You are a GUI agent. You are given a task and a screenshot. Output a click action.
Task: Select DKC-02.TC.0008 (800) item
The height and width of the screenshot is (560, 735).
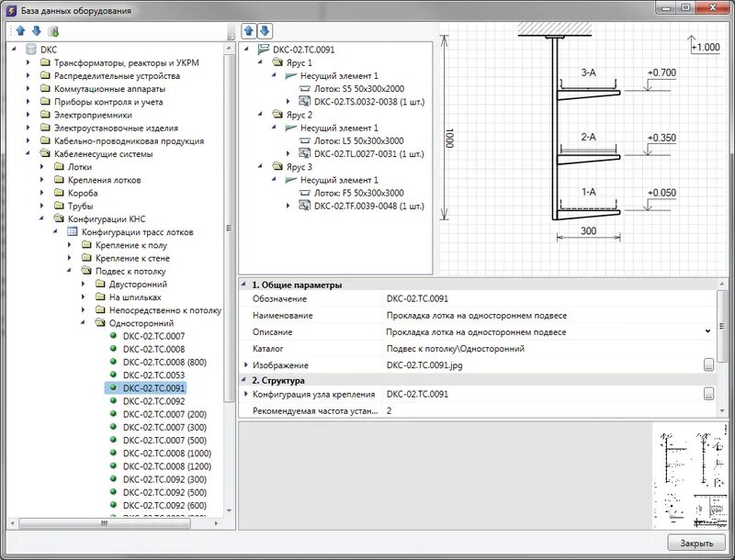point(164,362)
